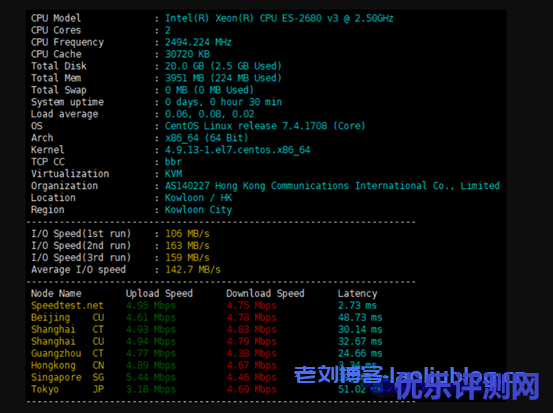Viewport: 553px width, 413px height.
Task: Click the CentOS Linux release OS text
Action: 265,126
